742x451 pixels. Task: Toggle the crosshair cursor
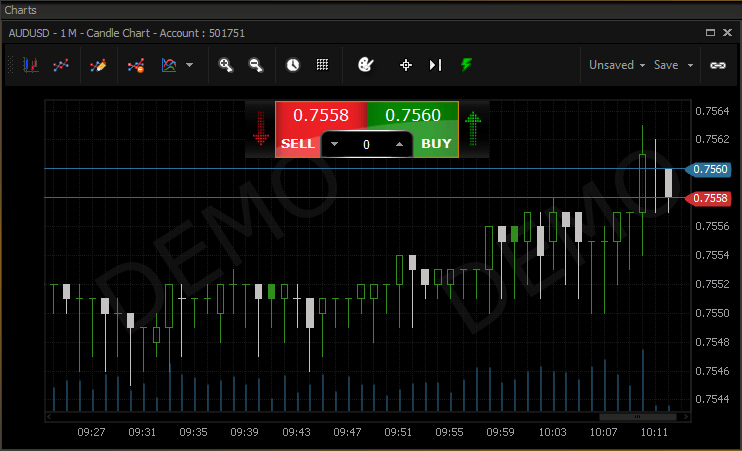click(406, 65)
